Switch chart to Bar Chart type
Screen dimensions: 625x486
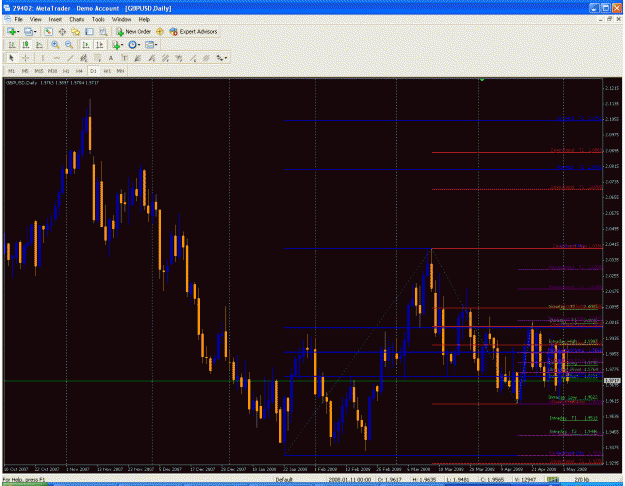tap(12, 45)
